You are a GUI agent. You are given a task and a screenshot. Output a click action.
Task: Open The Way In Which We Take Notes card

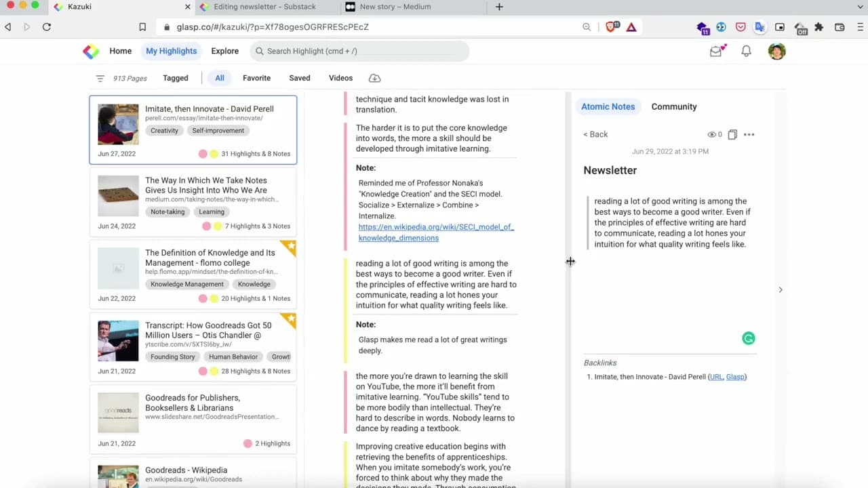coord(193,202)
